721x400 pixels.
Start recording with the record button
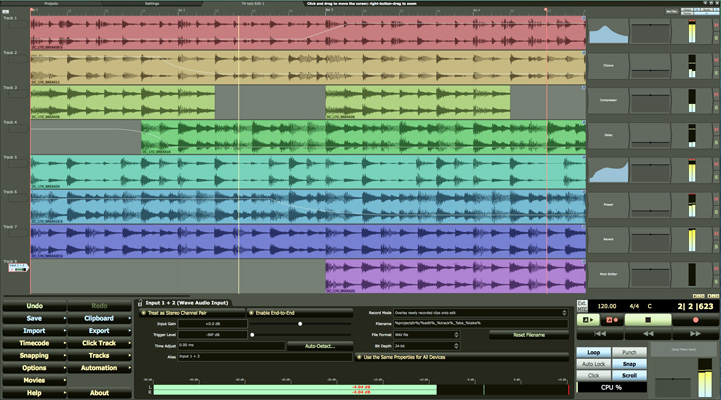pyautogui.click(x=695, y=320)
